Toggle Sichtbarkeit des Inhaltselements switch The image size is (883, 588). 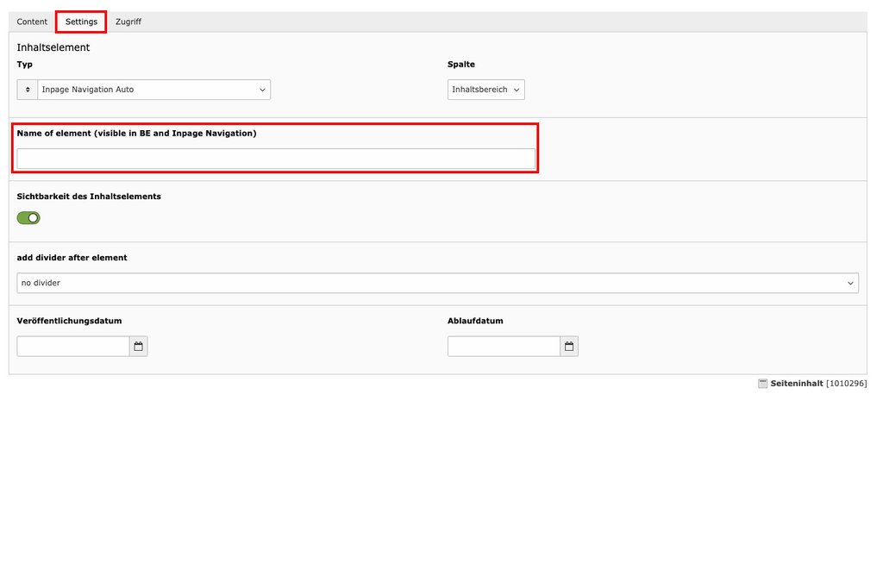pos(28,218)
